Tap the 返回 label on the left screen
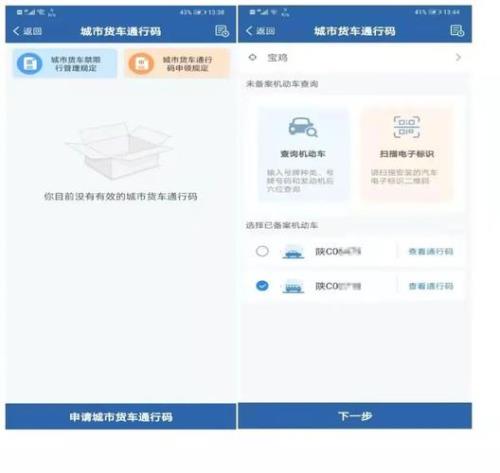The height and width of the screenshot is (473, 500). 32,31
